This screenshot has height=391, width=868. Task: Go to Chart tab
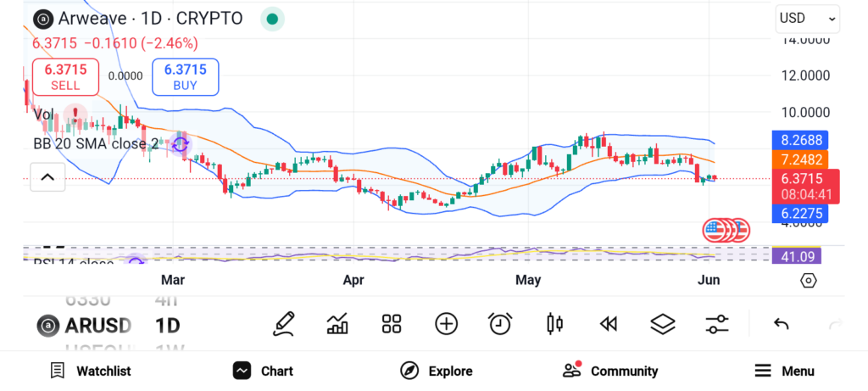pos(263,371)
